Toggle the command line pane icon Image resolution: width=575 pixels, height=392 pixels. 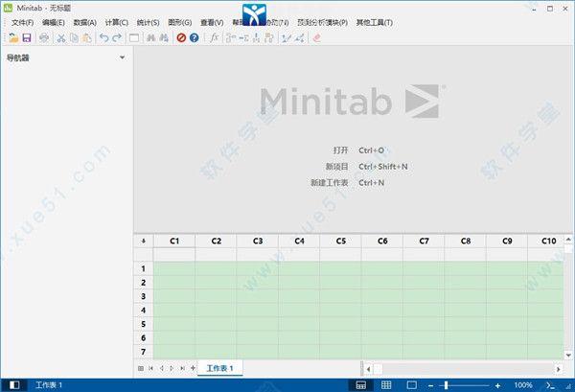[550, 385]
